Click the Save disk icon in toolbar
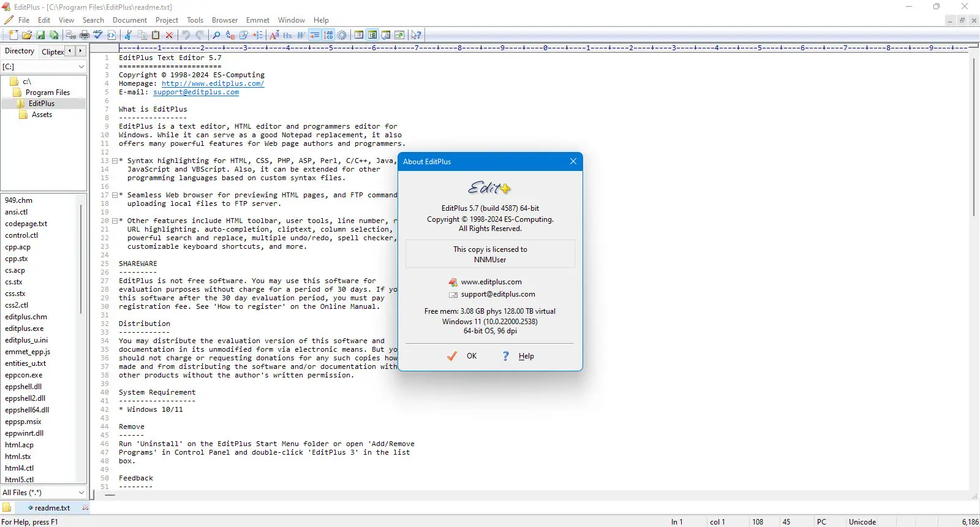The image size is (980, 527). [x=40, y=35]
